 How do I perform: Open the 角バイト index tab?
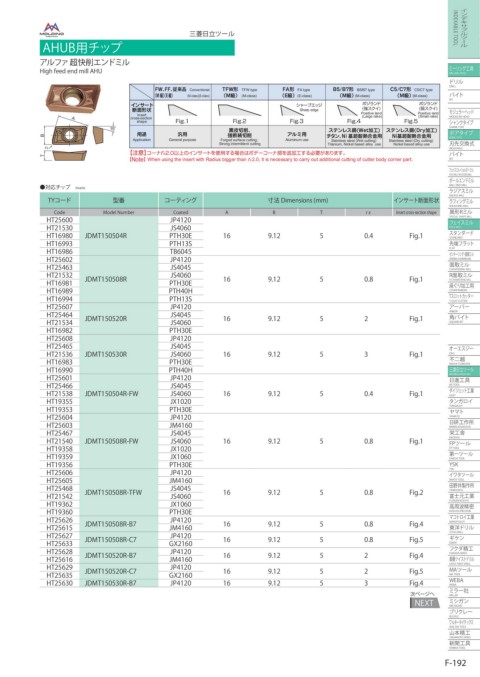click(x=463, y=318)
